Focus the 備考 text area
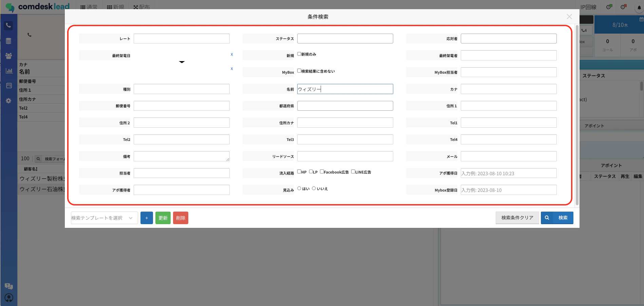This screenshot has height=306, width=644. pyautogui.click(x=182, y=156)
